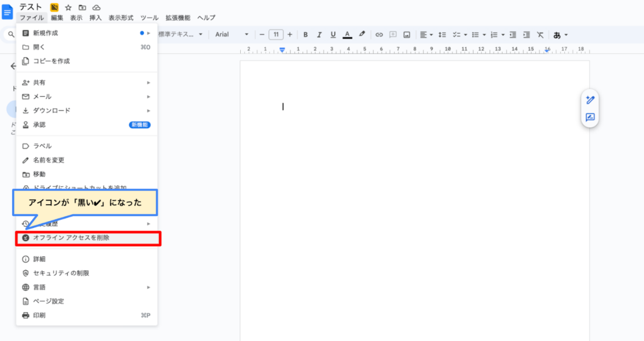Click the font size input field

coord(275,35)
